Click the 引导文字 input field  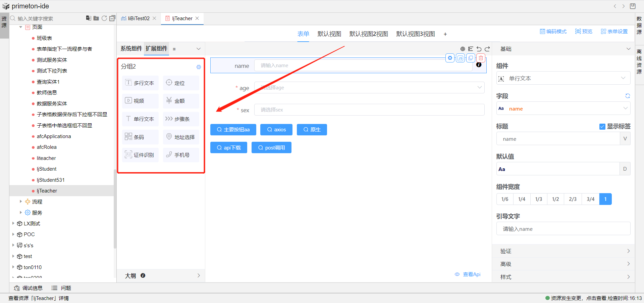click(x=563, y=229)
